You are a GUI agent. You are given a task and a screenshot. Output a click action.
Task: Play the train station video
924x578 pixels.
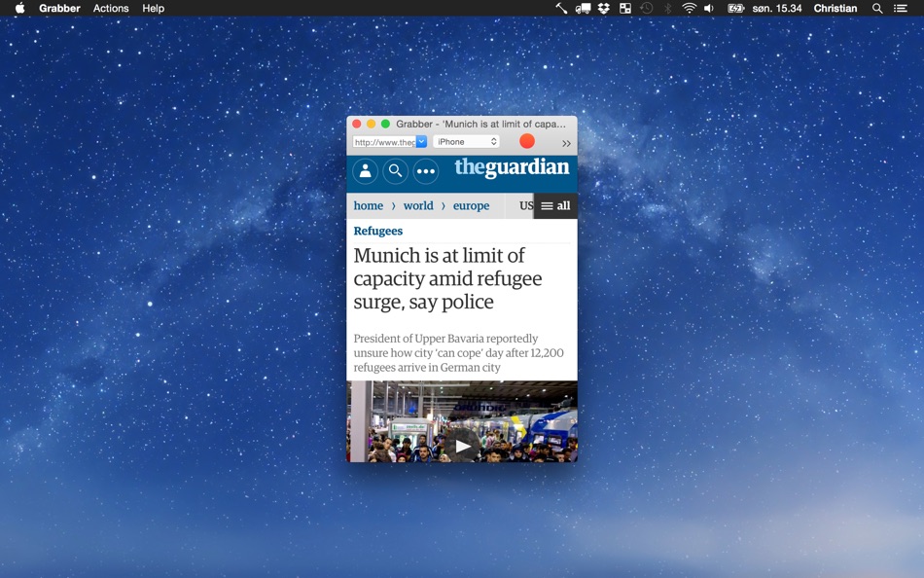tap(462, 446)
